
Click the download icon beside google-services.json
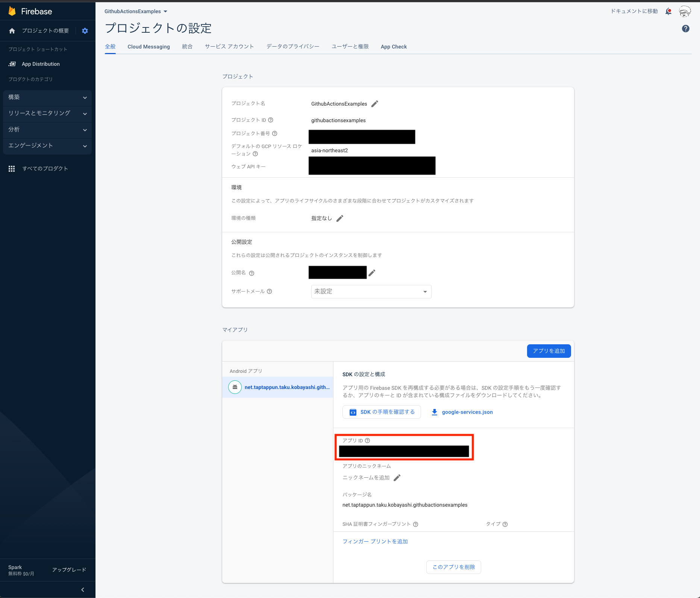pos(435,412)
